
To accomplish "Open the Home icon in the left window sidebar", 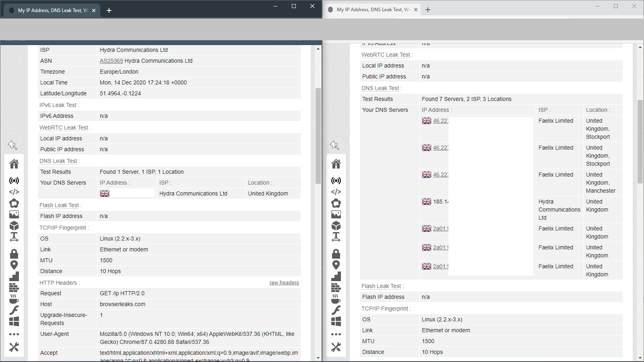I will click(x=14, y=164).
